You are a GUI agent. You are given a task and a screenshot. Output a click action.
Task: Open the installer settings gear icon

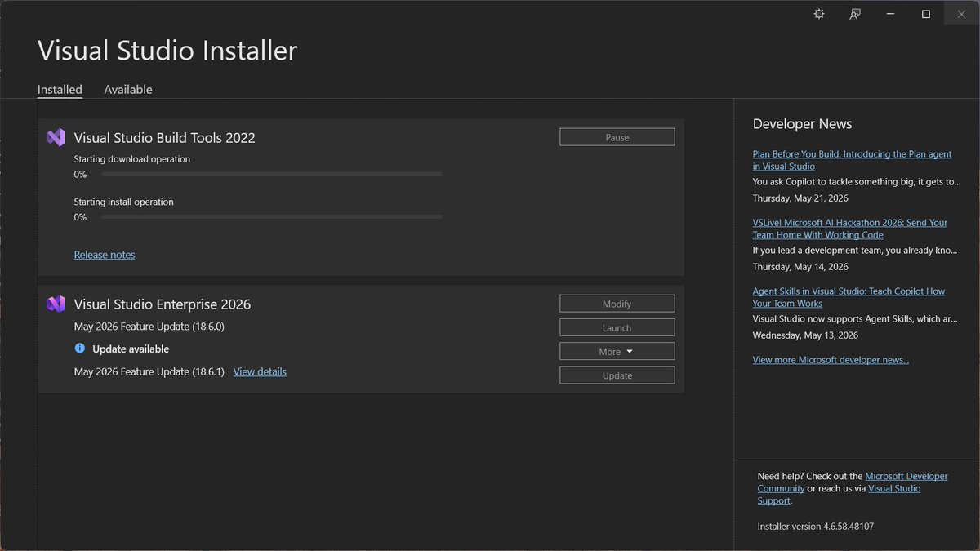819,14
